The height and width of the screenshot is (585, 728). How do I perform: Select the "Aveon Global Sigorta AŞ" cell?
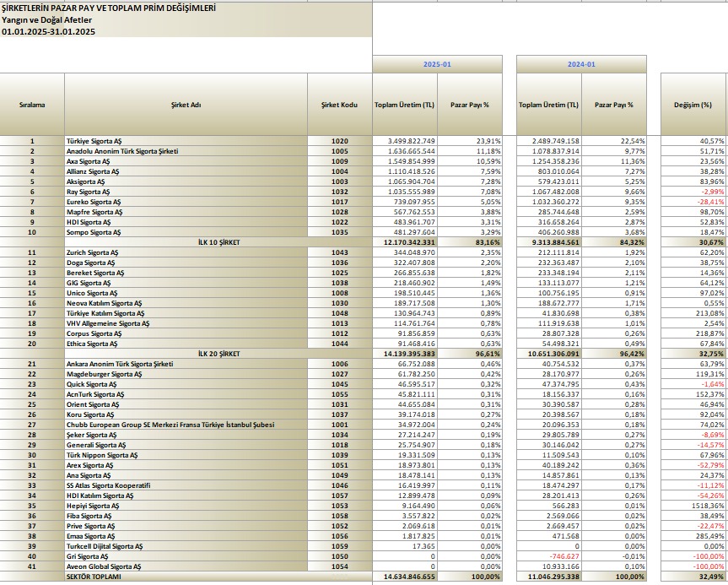click(186, 567)
